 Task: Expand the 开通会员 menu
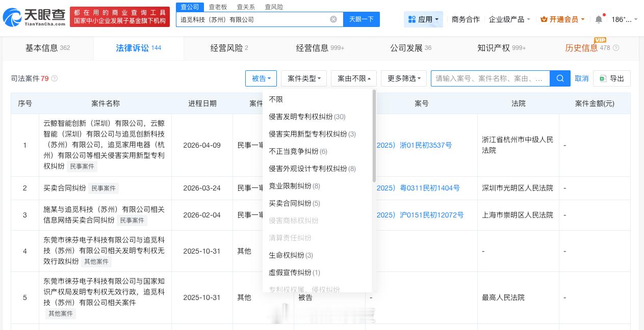(562, 19)
